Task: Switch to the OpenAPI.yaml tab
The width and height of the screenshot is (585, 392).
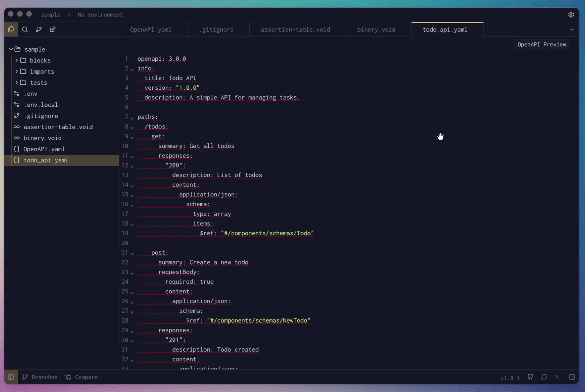Action: click(151, 29)
